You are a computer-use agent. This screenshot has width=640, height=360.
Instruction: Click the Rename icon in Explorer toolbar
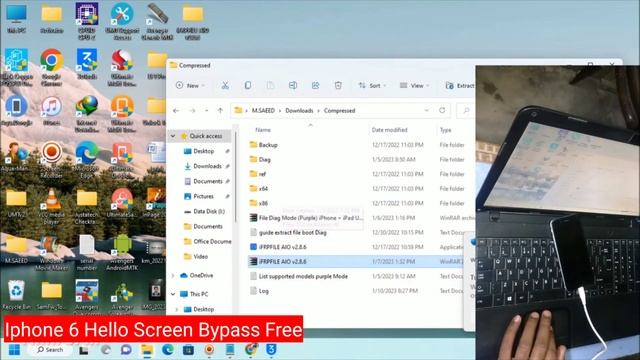pos(293,86)
